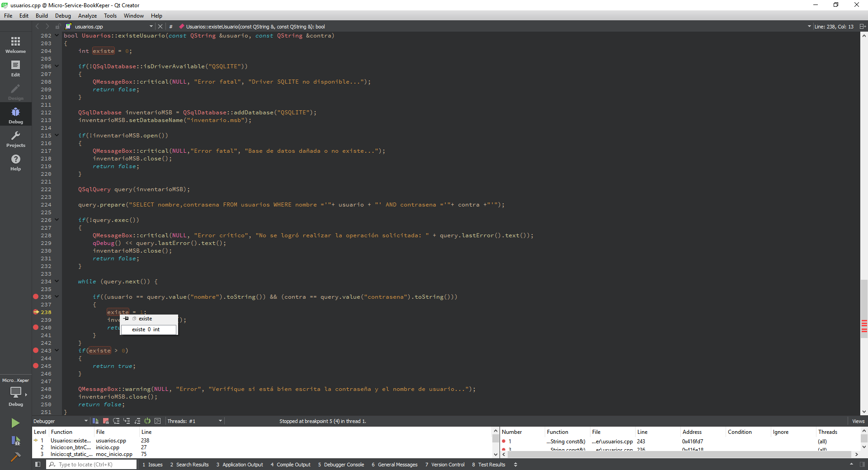This screenshot has height=470, width=868.
Task: Click the green Run button
Action: pyautogui.click(x=15, y=423)
